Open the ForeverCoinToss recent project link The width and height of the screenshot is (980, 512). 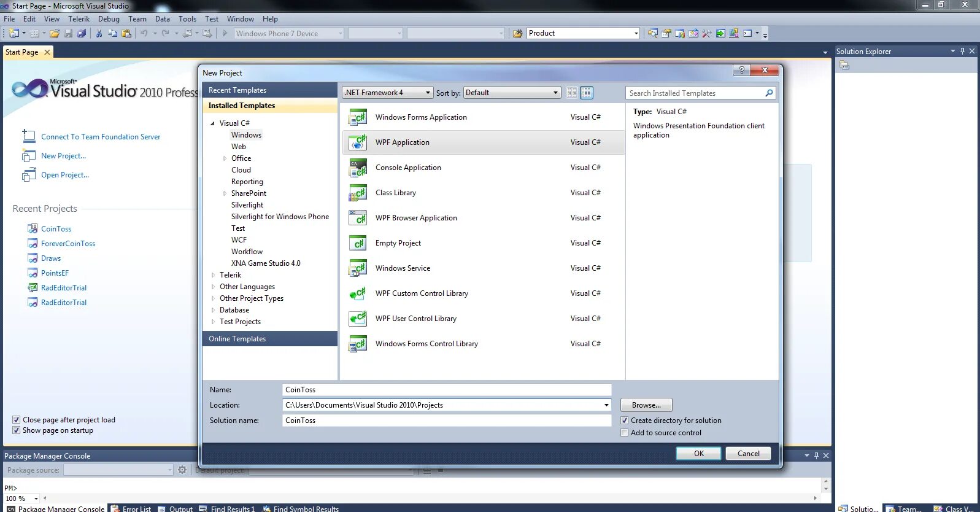(68, 244)
